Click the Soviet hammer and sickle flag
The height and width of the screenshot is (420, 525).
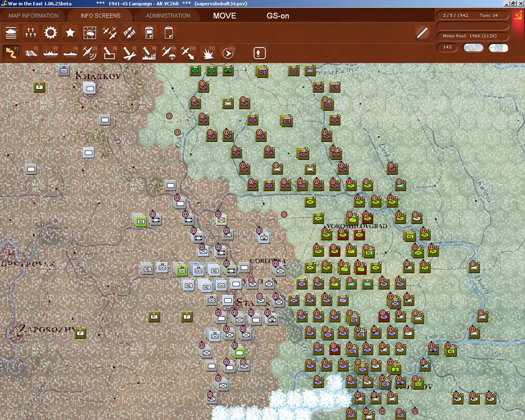point(518,16)
